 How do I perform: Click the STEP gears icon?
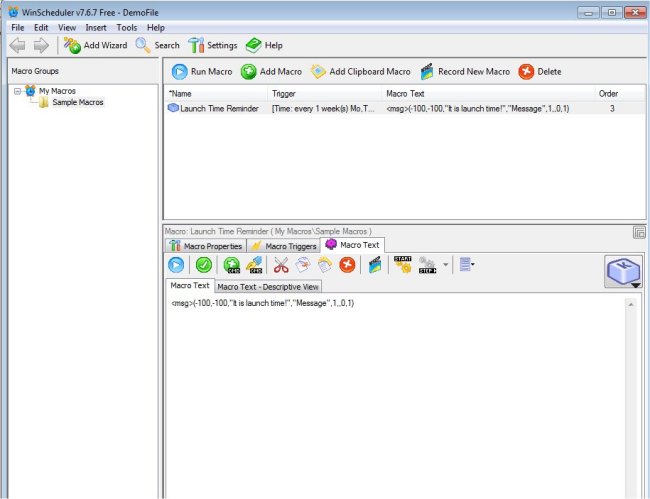427,265
